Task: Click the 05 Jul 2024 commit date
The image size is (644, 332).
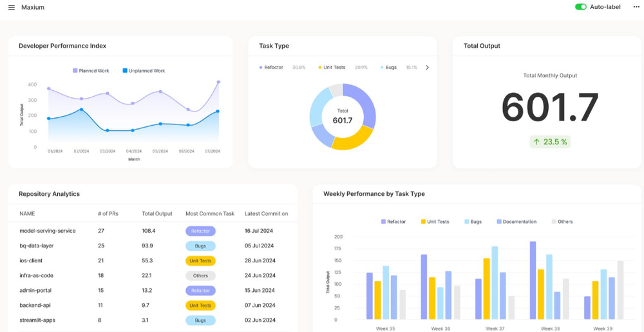Action: click(259, 246)
